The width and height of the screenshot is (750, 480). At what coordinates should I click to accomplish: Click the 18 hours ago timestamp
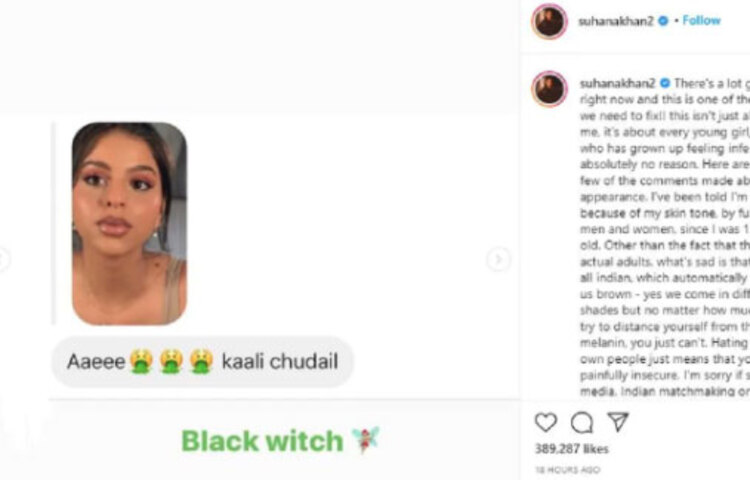click(568, 470)
